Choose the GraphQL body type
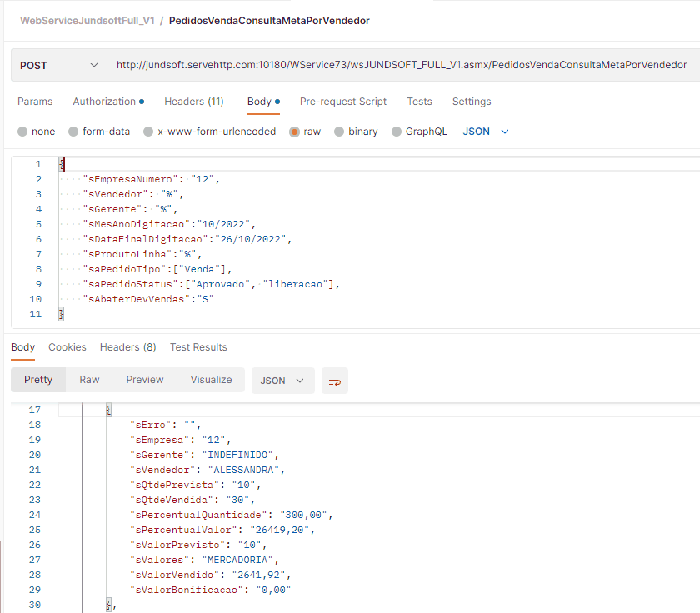 tap(396, 132)
